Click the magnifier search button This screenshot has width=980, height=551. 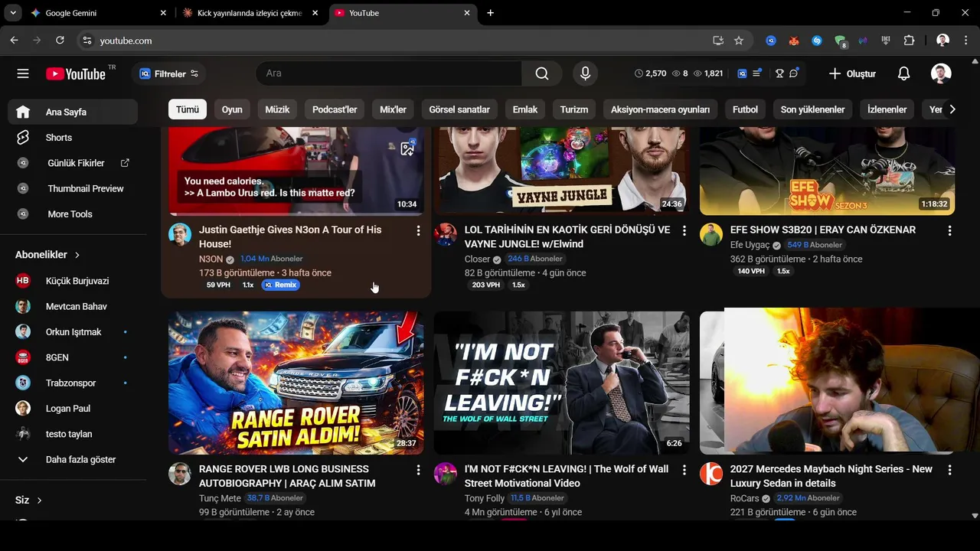(542, 73)
